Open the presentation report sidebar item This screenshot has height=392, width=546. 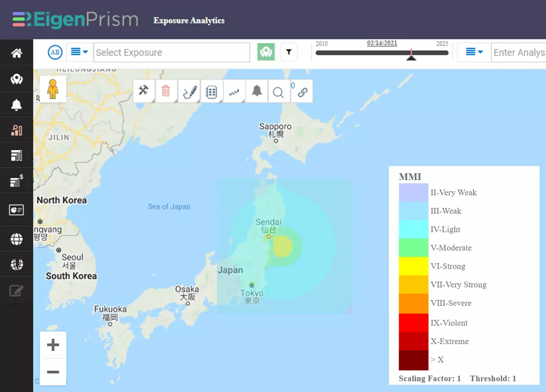click(17, 210)
